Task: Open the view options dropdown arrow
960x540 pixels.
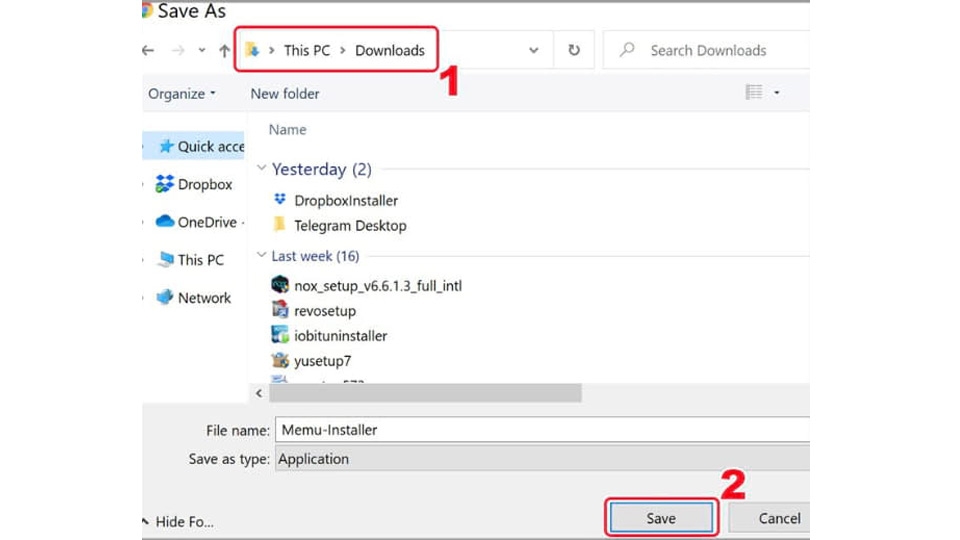Action: click(776, 92)
